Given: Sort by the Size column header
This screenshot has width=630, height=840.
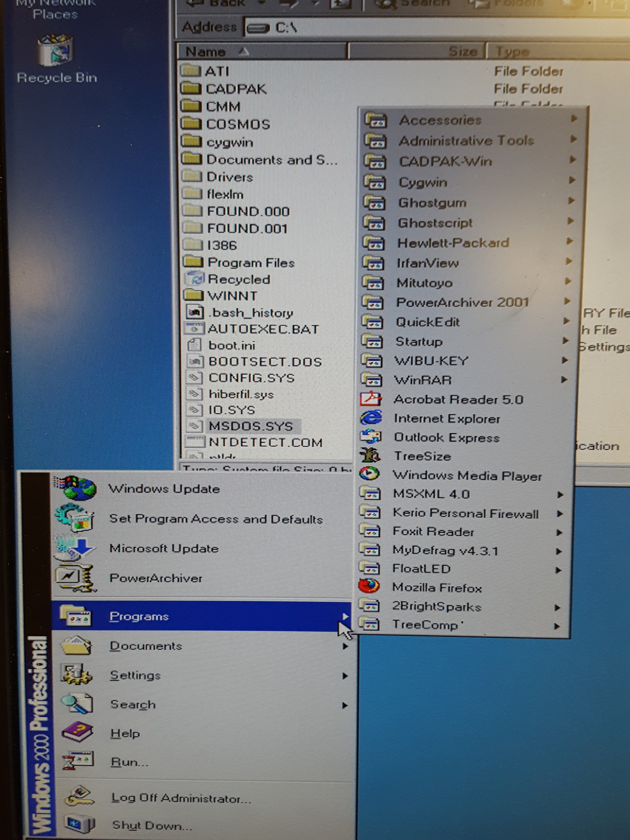Looking at the screenshot, I should coord(417,51).
